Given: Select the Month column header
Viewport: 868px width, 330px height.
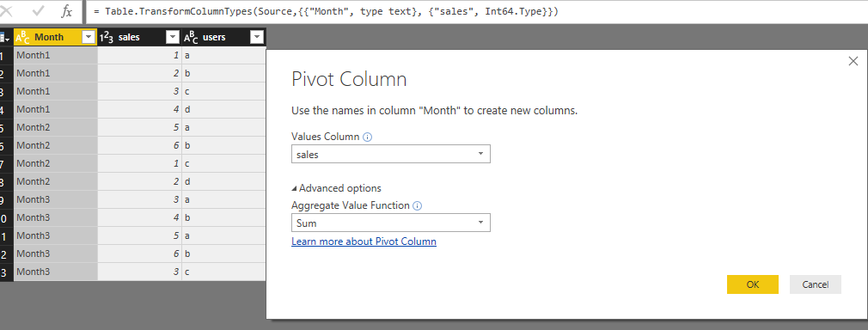Looking at the screenshot, I should pos(56,37).
